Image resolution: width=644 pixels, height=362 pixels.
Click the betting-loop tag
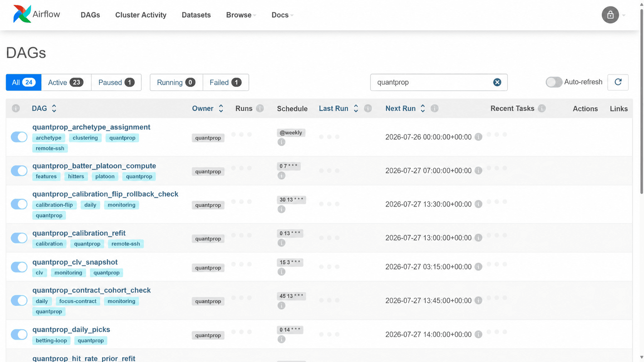51,340
